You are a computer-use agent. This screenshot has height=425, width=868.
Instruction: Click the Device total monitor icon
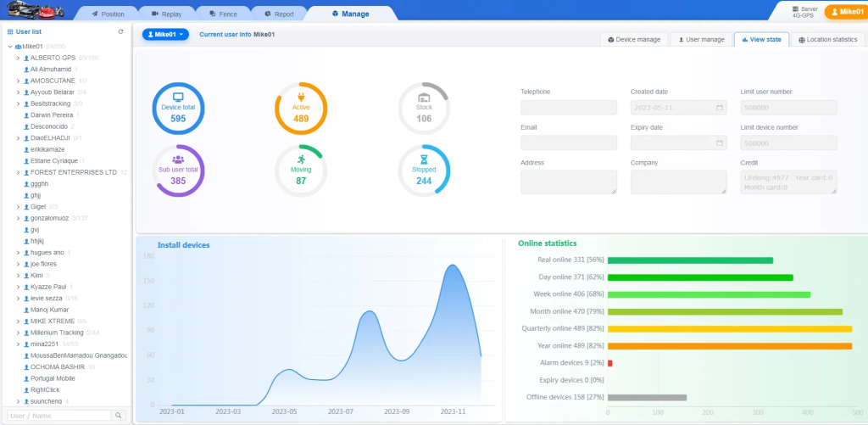tap(178, 98)
